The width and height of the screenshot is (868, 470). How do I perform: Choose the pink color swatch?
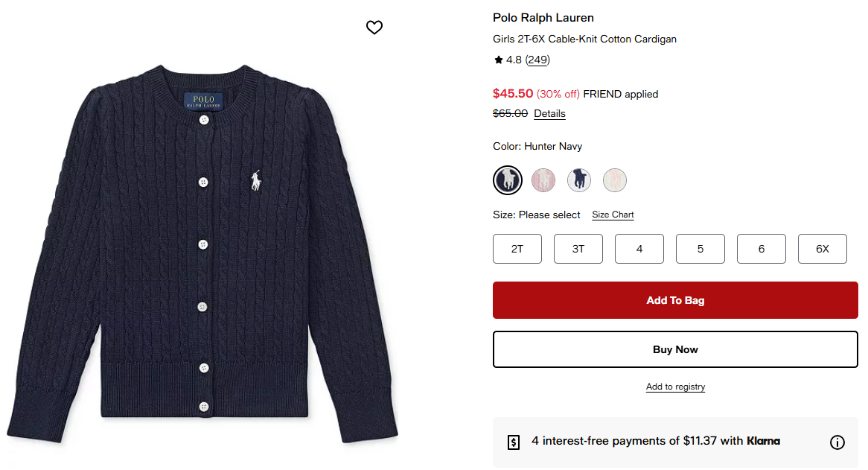(x=543, y=180)
